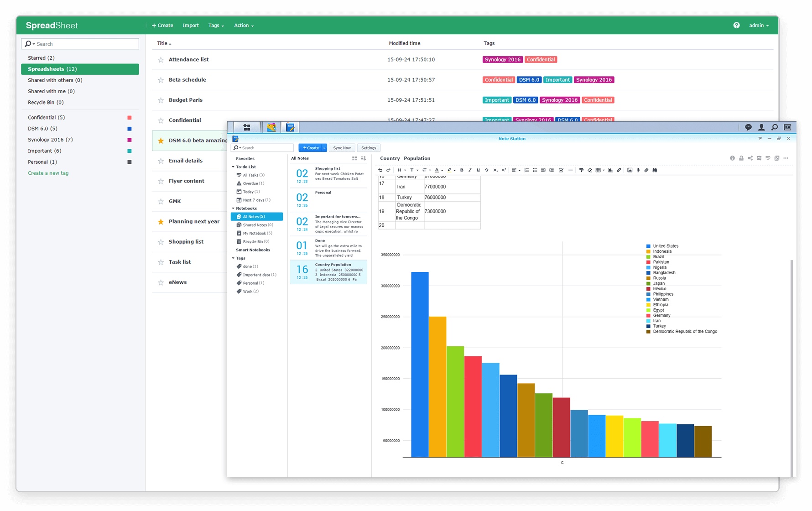Image resolution: width=812 pixels, height=511 pixels.
Task: Share the Country Population note
Action: coord(750,158)
